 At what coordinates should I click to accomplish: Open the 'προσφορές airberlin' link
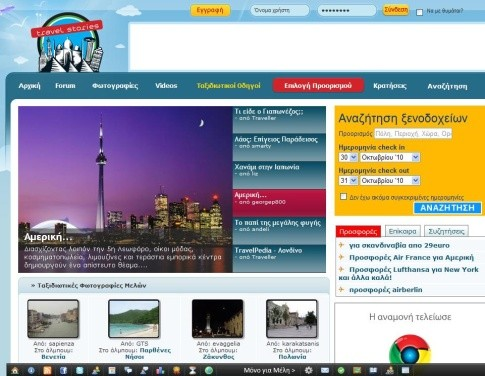[x=386, y=290]
